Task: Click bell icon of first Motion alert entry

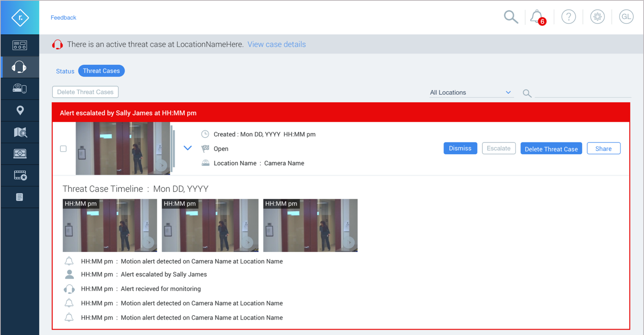Action: click(69, 261)
